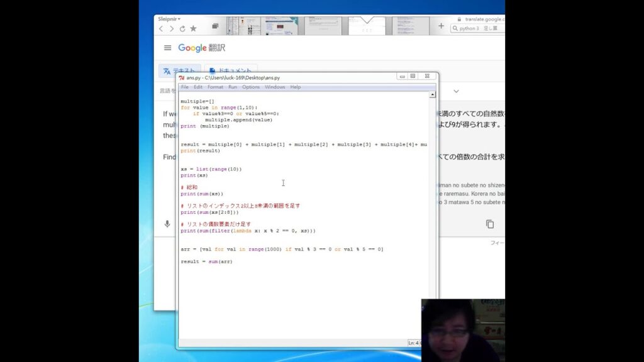The width and height of the screenshot is (644, 362).
Task: Open the Sleipnir dropdown menu
Action: (x=169, y=18)
